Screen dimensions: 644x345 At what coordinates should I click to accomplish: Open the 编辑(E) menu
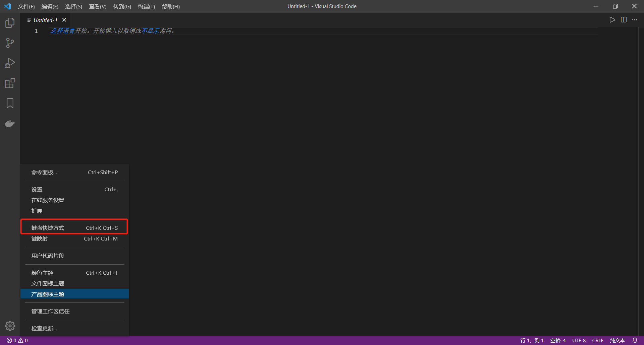coord(50,6)
